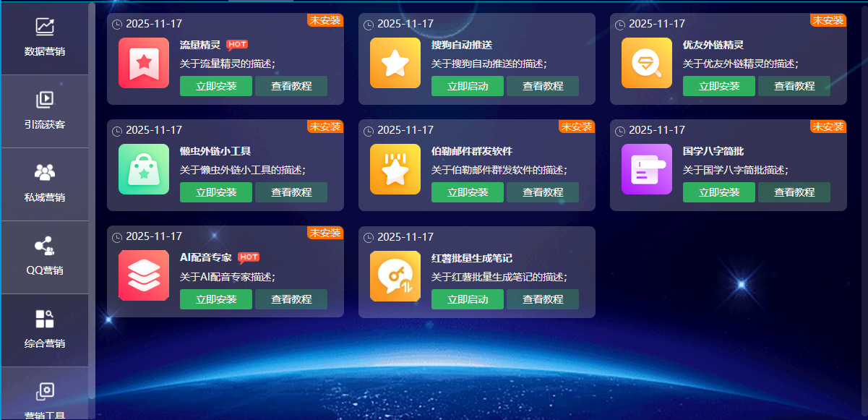Launch 搜狗自动推送 with 立即启动
The height and width of the screenshot is (420, 868).
coord(468,86)
